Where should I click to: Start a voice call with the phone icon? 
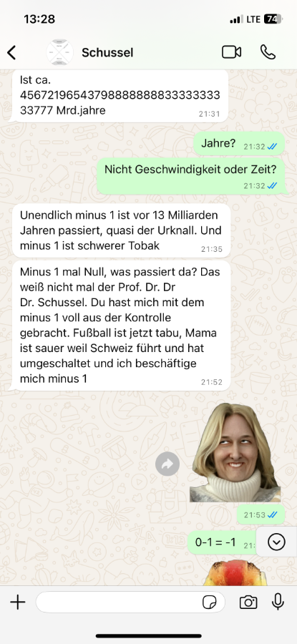click(268, 52)
